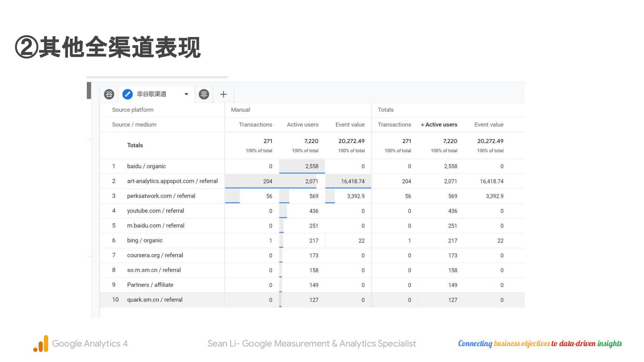Click the Google Analytics 4 logo
The height and width of the screenshot is (362, 644).
pos(41,344)
